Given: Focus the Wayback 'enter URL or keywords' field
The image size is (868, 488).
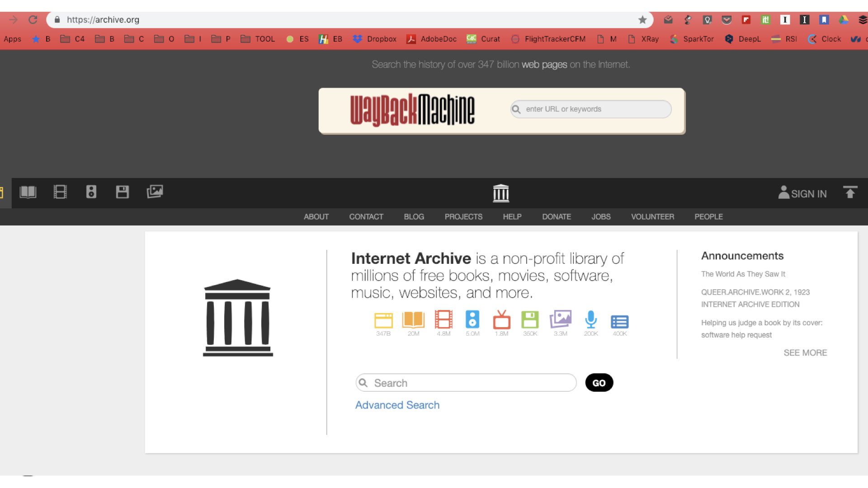Looking at the screenshot, I should click(x=591, y=109).
